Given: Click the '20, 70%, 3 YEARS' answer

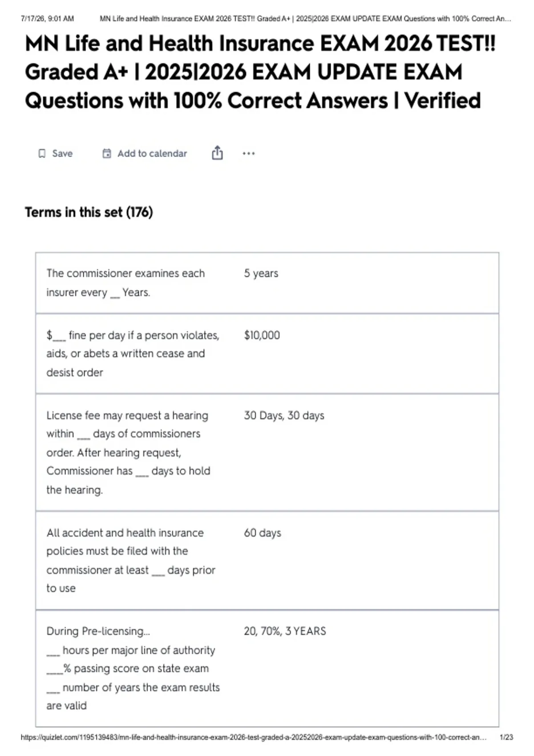Looking at the screenshot, I should [x=285, y=631].
